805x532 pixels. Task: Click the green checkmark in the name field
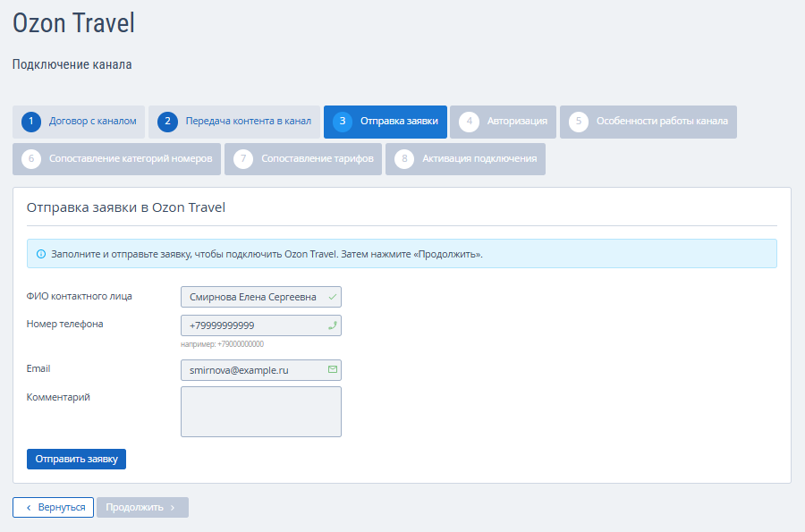[x=333, y=297]
